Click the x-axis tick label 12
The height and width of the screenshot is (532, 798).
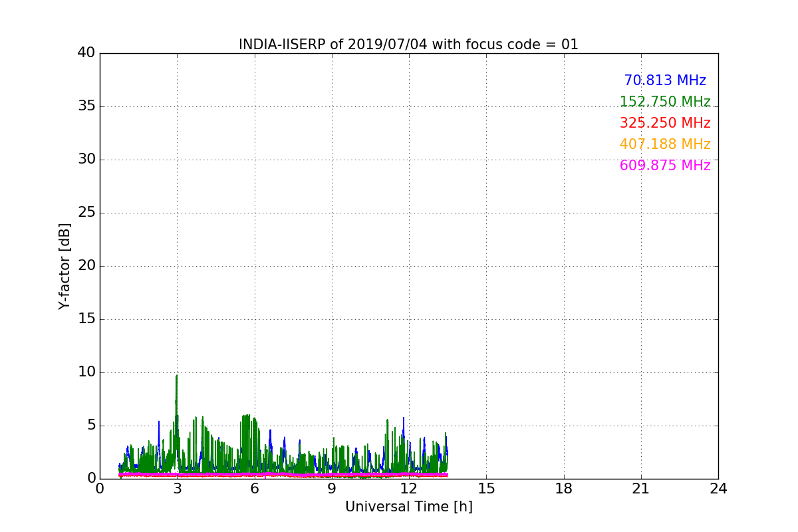coord(409,489)
